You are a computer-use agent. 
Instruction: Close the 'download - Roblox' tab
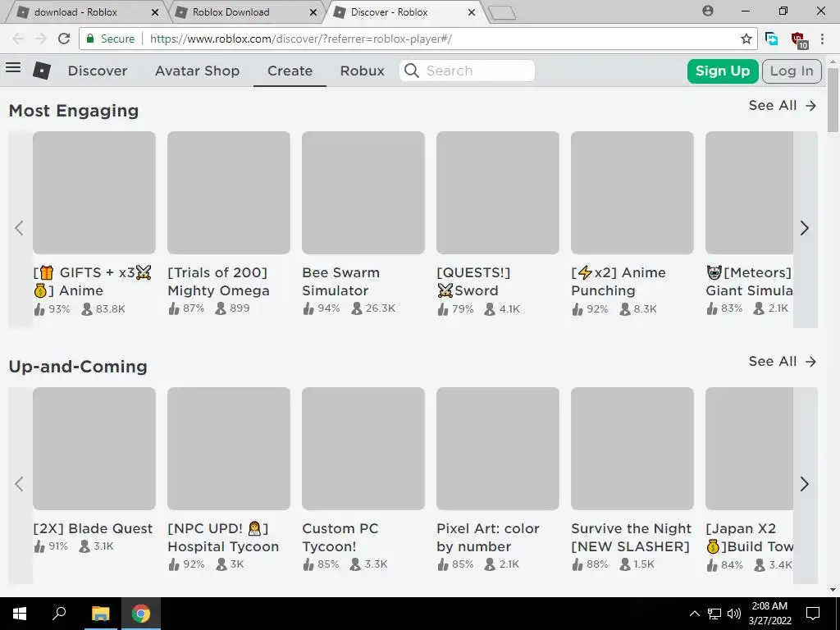(x=155, y=11)
